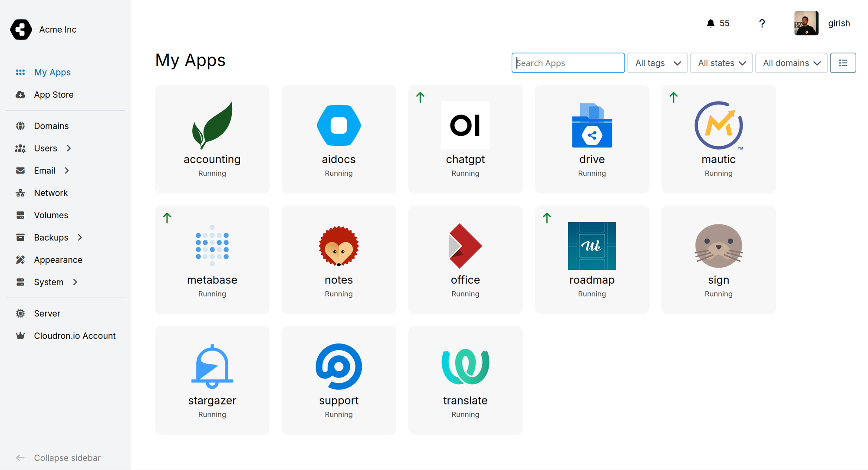The image size is (868, 470).
Task: Expand the Users submenu chevron
Action: coord(69,148)
